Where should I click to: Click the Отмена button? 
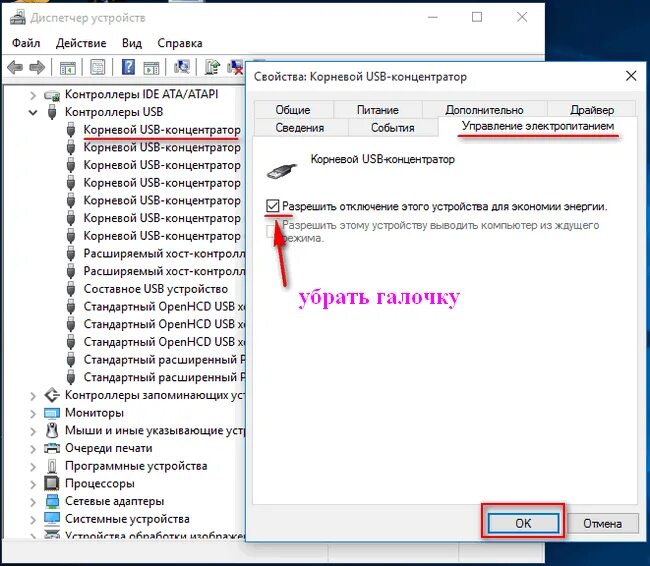pyautogui.click(x=602, y=523)
